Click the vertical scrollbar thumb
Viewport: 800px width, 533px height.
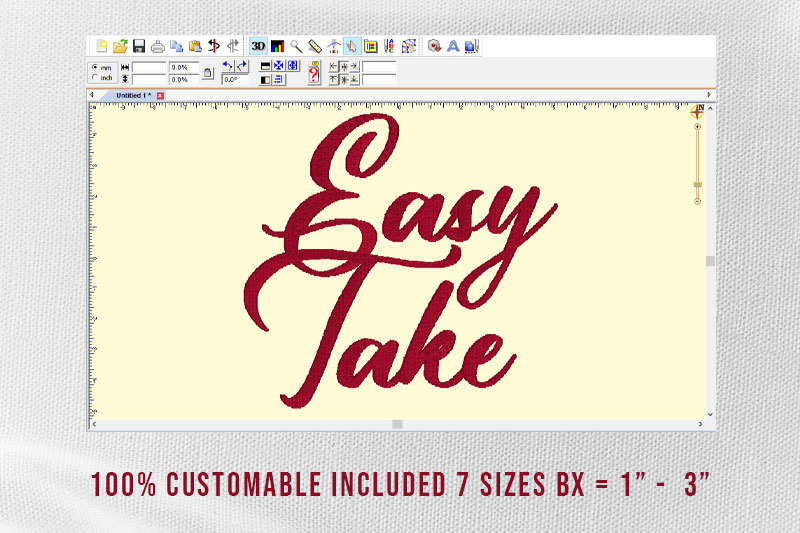tap(710, 261)
